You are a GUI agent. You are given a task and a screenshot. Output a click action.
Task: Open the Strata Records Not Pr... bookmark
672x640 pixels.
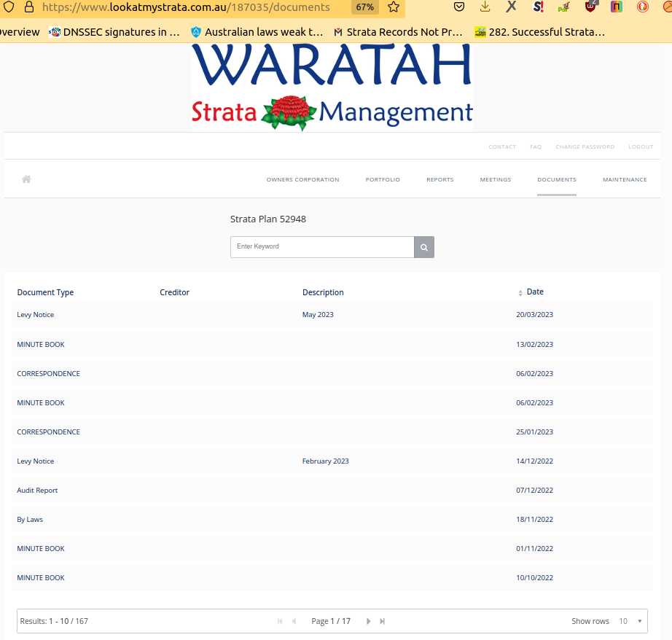point(398,32)
